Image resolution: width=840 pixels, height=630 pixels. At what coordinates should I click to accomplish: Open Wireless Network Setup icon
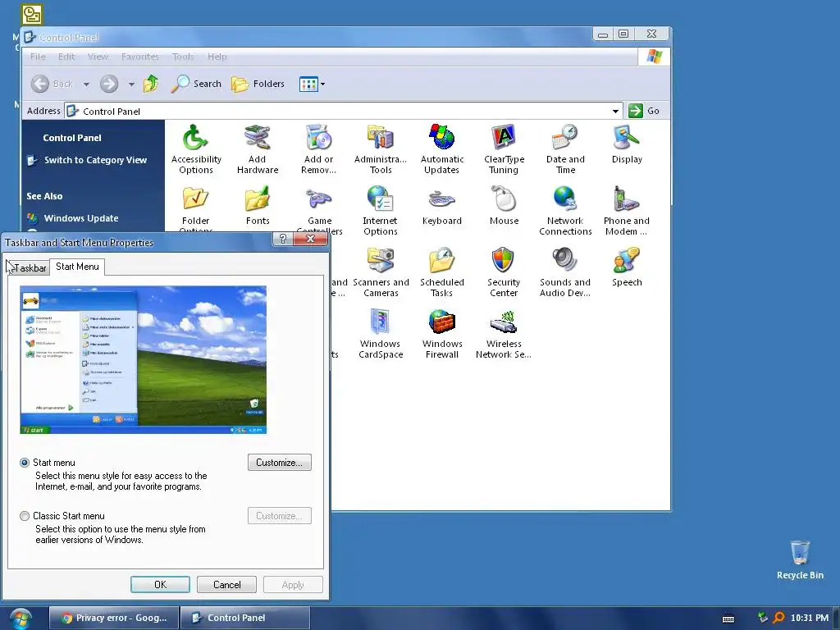pyautogui.click(x=504, y=334)
